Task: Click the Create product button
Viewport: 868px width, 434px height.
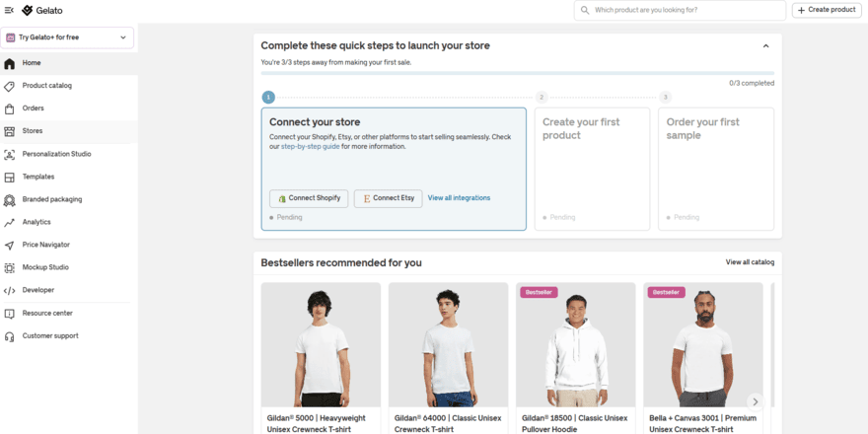Action: pos(827,10)
